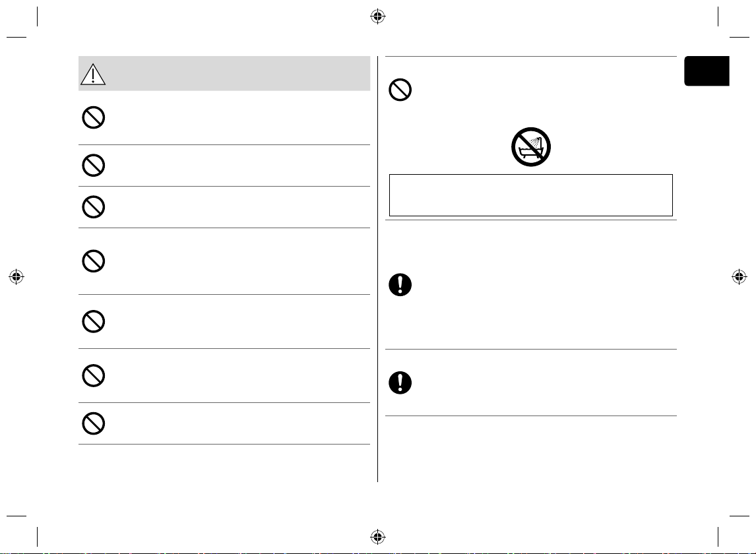Click the registration crosshair mark at bottom center
This screenshot has width=756, height=554.
378,537
